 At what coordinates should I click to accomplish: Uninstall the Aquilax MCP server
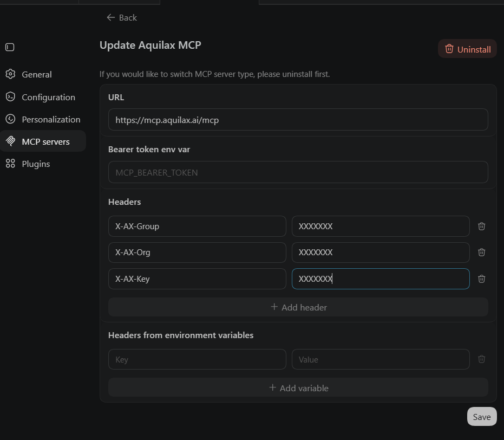point(467,49)
